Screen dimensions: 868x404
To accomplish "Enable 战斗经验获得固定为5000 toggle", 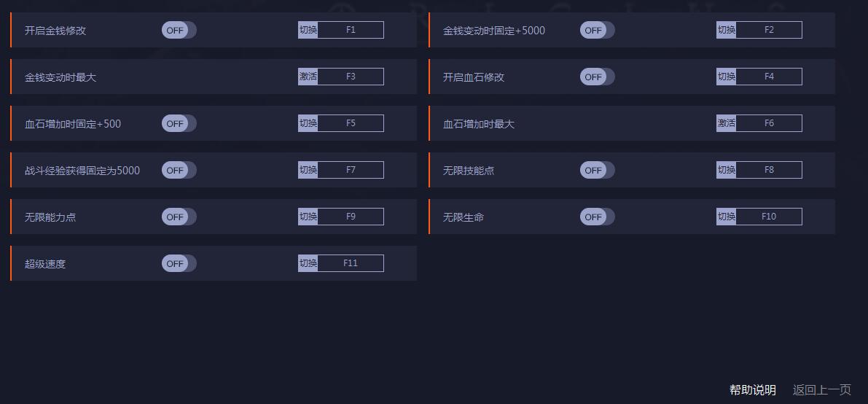I will coord(179,171).
